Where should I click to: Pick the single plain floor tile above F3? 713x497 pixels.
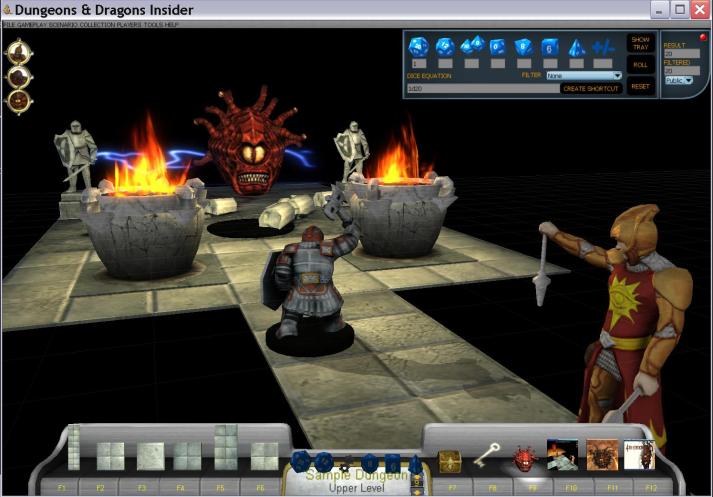click(151, 457)
